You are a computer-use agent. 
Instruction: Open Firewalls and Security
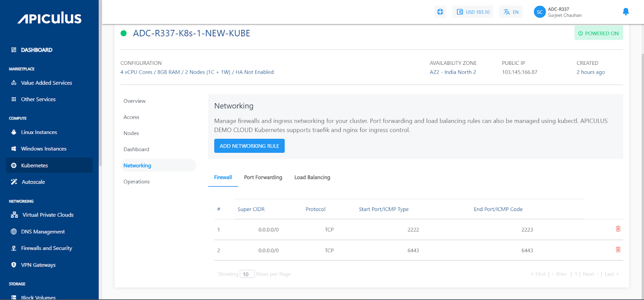coord(47,248)
